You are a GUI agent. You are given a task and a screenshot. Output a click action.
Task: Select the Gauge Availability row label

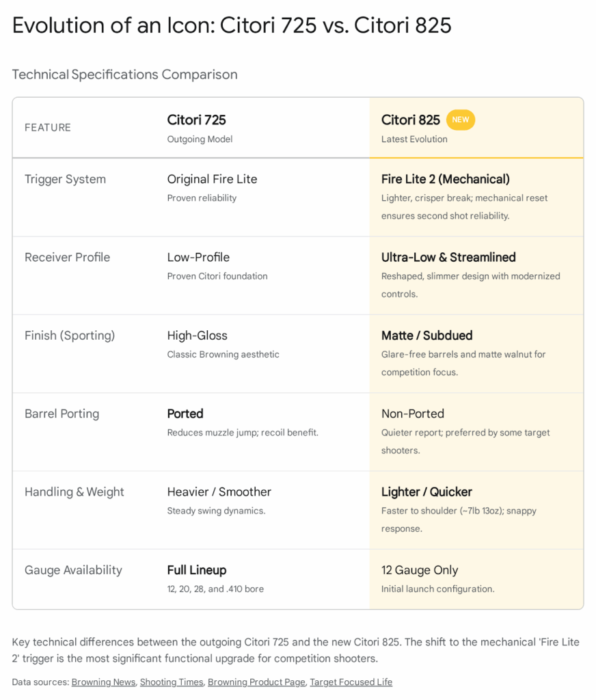point(73,570)
